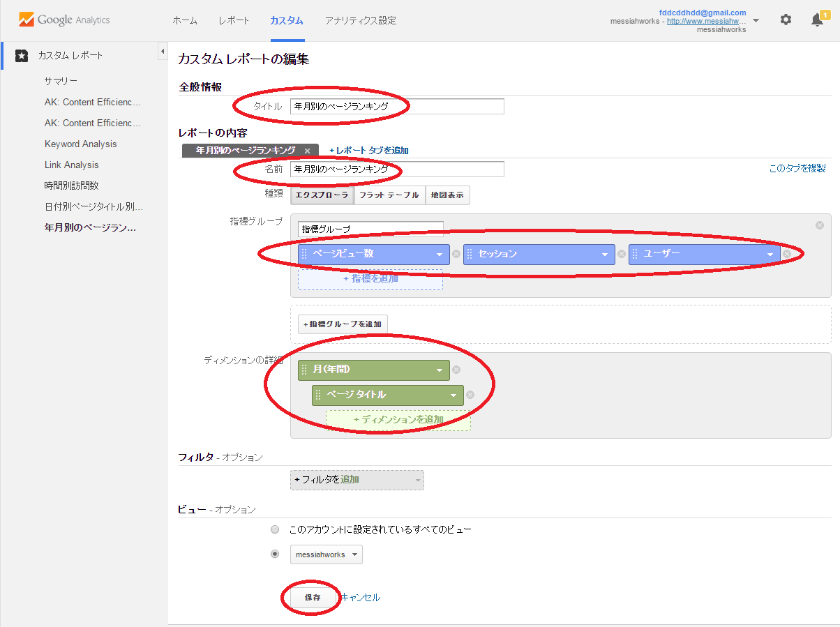Delete the ページ タイトル dimension via x icon
This screenshot has height=627, width=840.
tap(470, 395)
